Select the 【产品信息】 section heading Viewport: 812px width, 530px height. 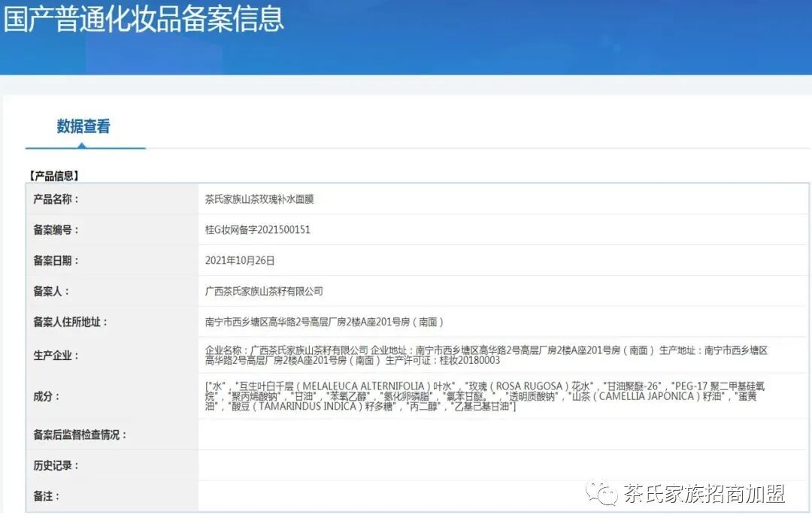(x=54, y=176)
